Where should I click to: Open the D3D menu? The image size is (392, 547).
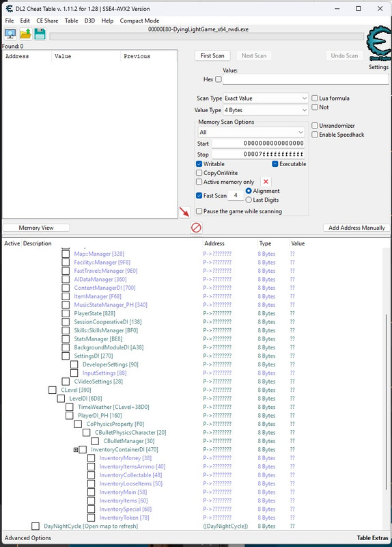click(x=89, y=21)
